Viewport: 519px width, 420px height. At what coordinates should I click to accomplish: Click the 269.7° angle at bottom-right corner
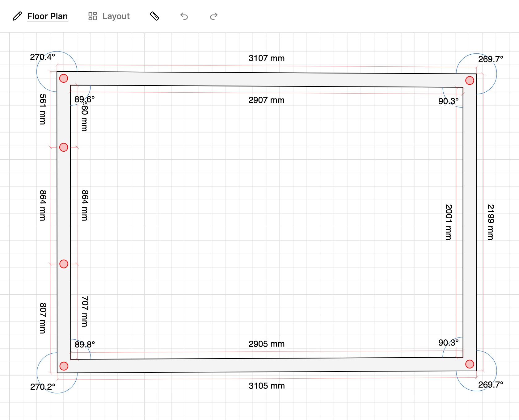pyautogui.click(x=491, y=385)
